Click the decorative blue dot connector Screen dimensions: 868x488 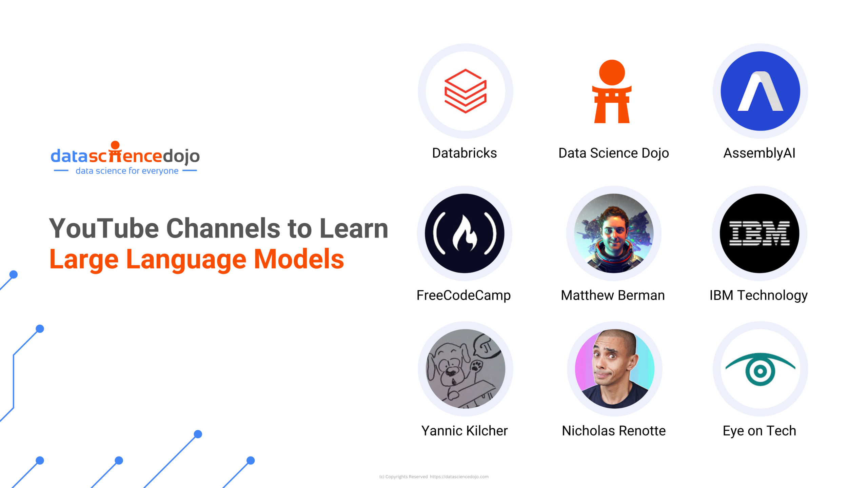coord(39,329)
